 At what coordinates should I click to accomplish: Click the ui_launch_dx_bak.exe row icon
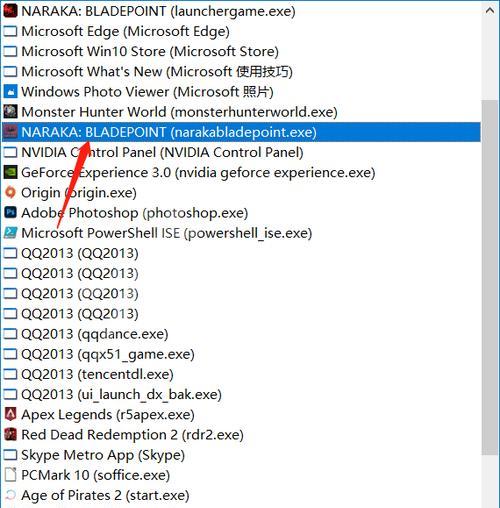[x=10, y=394]
